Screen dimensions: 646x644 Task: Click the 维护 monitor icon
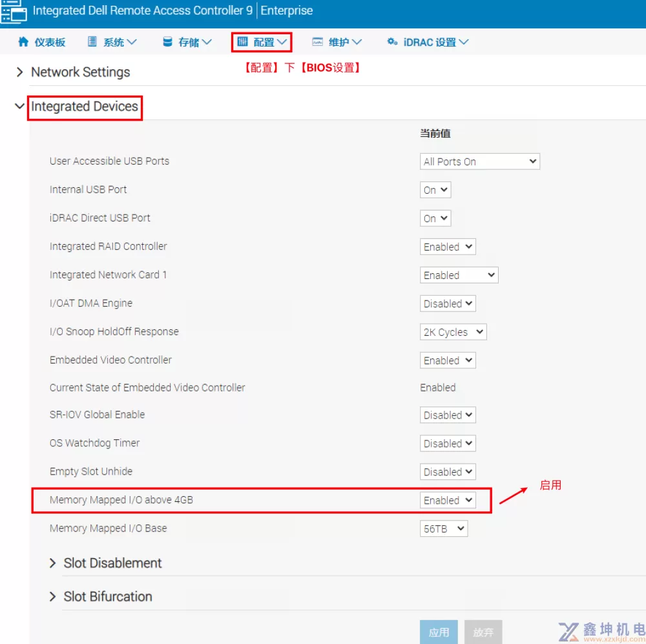point(317,41)
